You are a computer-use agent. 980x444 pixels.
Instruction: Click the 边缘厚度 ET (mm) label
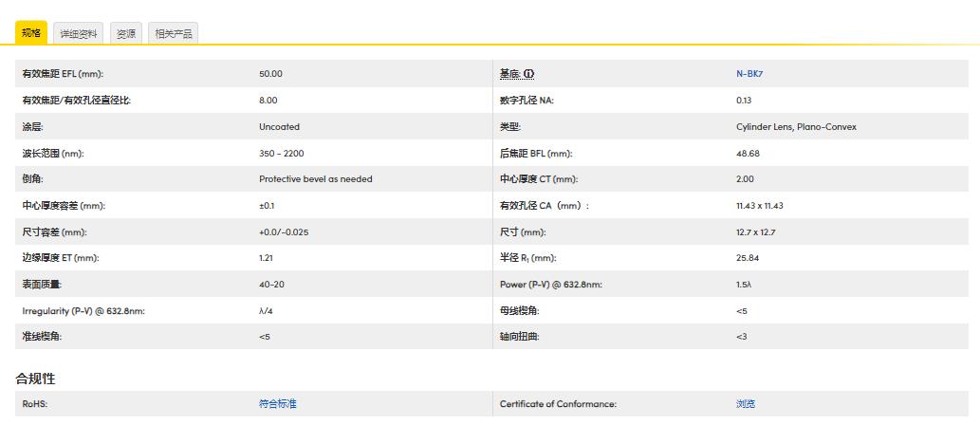click(x=60, y=258)
